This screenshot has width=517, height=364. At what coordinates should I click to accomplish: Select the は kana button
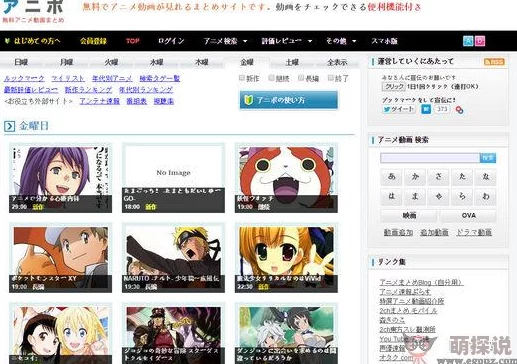pyautogui.click(x=391, y=196)
